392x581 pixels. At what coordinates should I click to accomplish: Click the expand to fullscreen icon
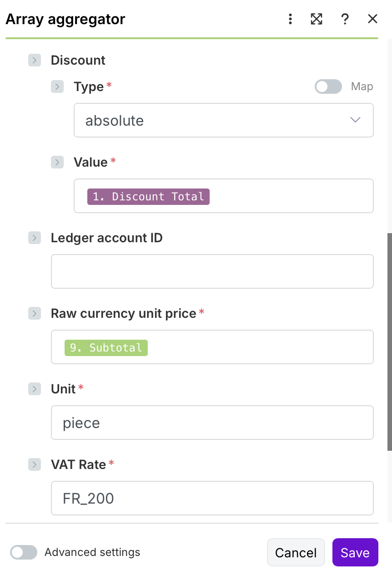[317, 19]
